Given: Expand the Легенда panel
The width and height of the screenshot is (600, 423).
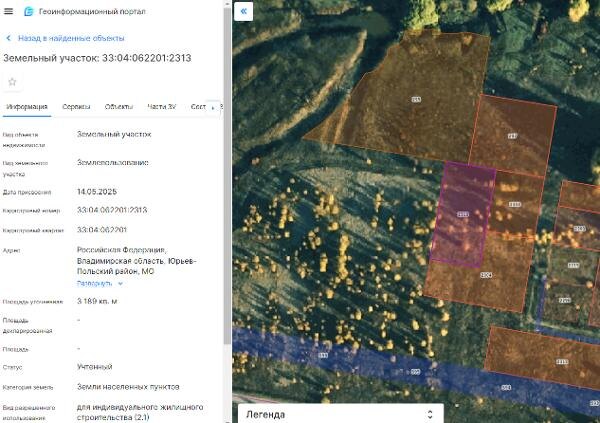Looking at the screenshot, I should 341,414.
